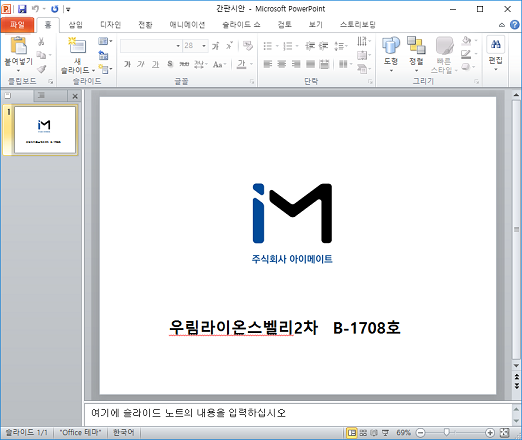Click the Shape Fill paint bucket icon
The height and width of the screenshot is (440, 522).
pos(466,41)
